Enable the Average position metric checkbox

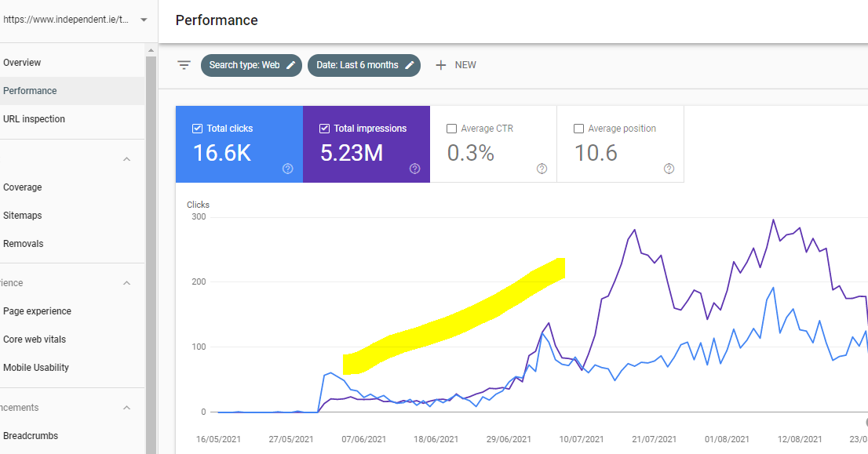(578, 128)
